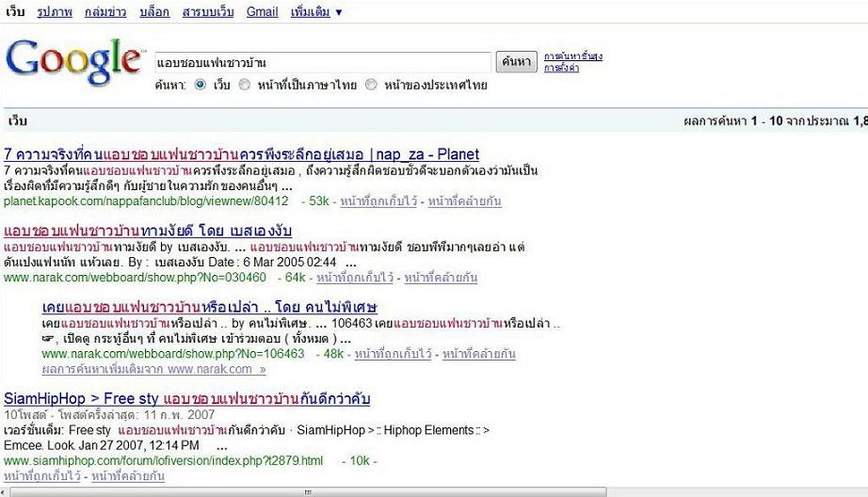Image resolution: width=868 pixels, height=497 pixels.
Task: Open result 'เคยแอบชอบแฟนชาวบ้านหรือเปล่า .. โดย คนไม่พิเศษ'
Action: [x=209, y=307]
